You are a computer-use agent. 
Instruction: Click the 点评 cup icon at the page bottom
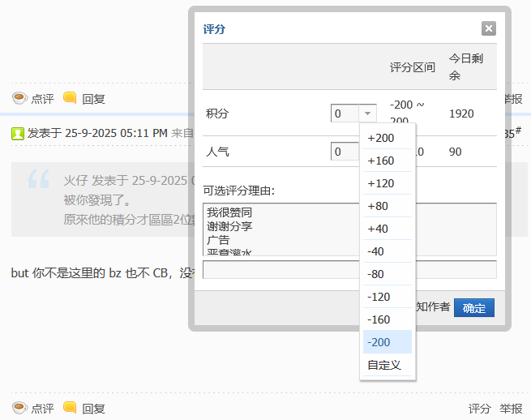pos(19,408)
